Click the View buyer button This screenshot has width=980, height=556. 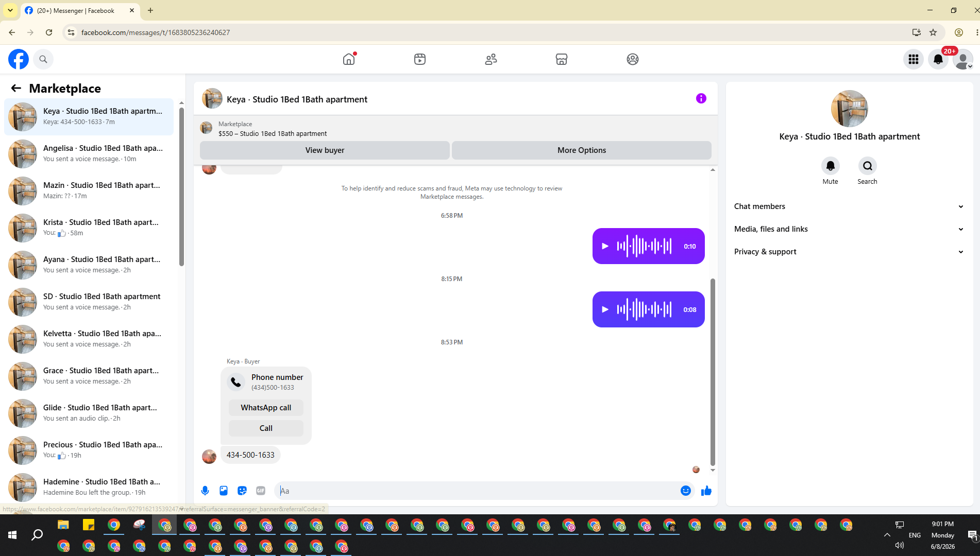pyautogui.click(x=325, y=150)
